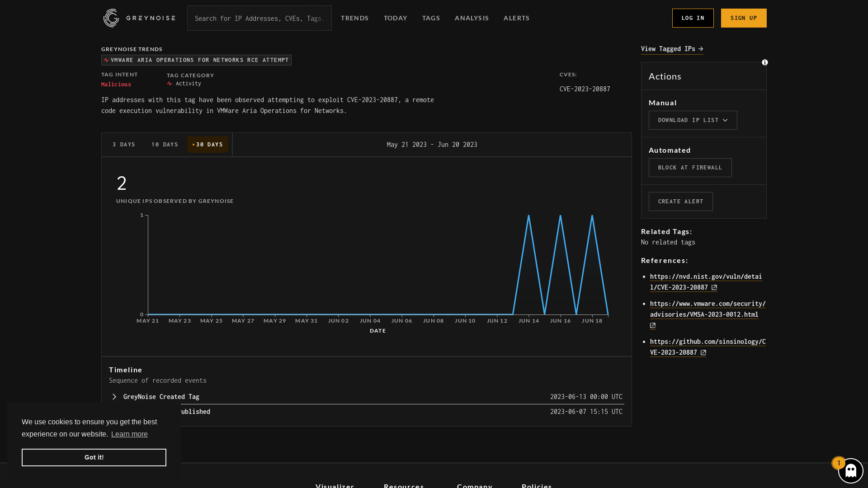
Task: Open the TRENDS menu item
Action: pyautogui.click(x=355, y=18)
